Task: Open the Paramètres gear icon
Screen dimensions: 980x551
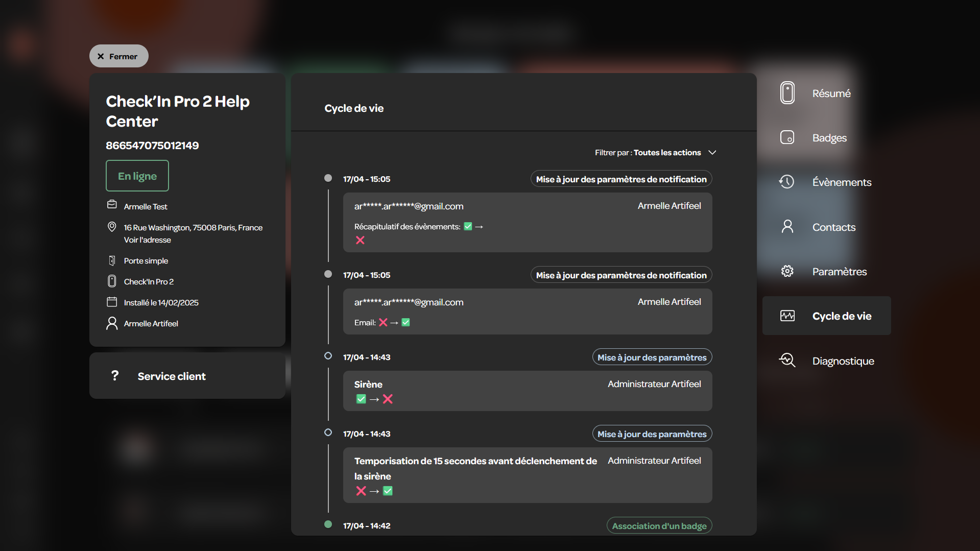Action: 787,271
